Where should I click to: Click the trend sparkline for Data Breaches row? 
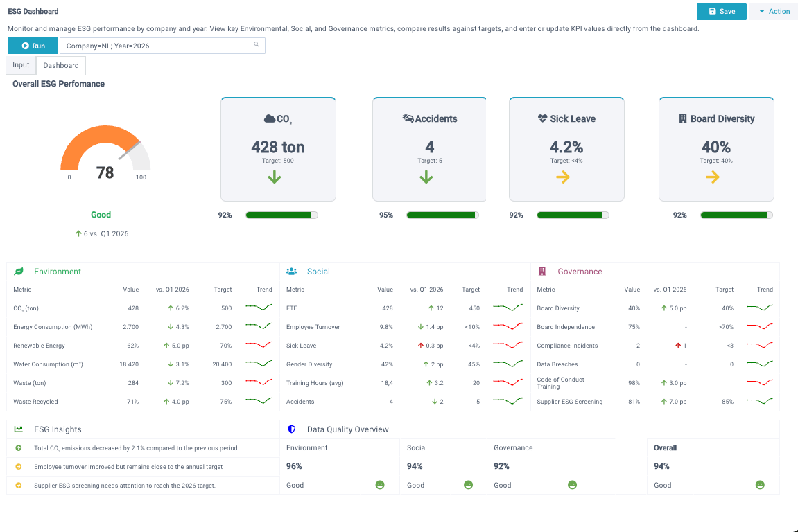(x=760, y=364)
